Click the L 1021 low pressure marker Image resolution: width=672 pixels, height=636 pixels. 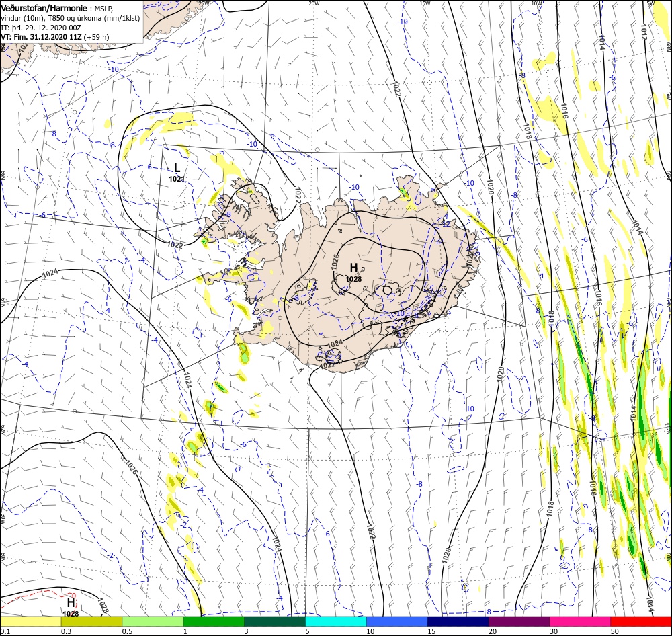pos(177,171)
